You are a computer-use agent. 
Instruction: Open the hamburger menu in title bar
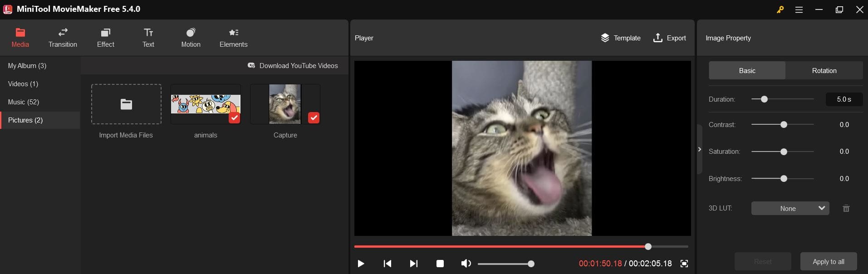(799, 10)
